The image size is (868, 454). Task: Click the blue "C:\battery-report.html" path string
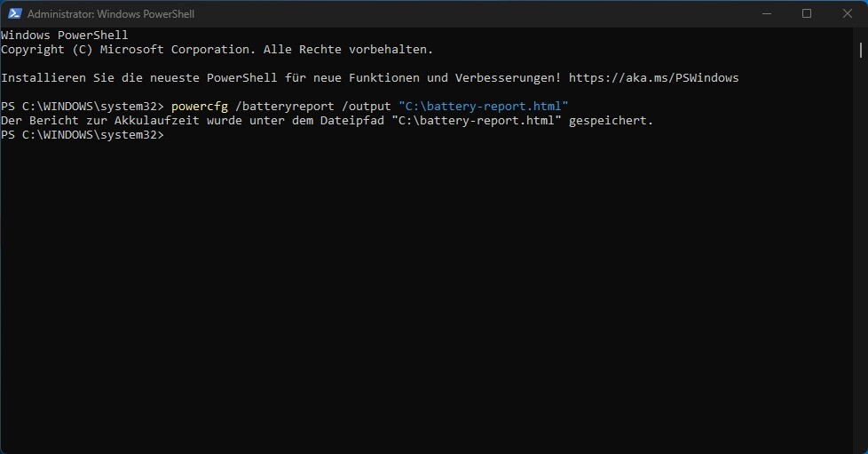[484, 106]
